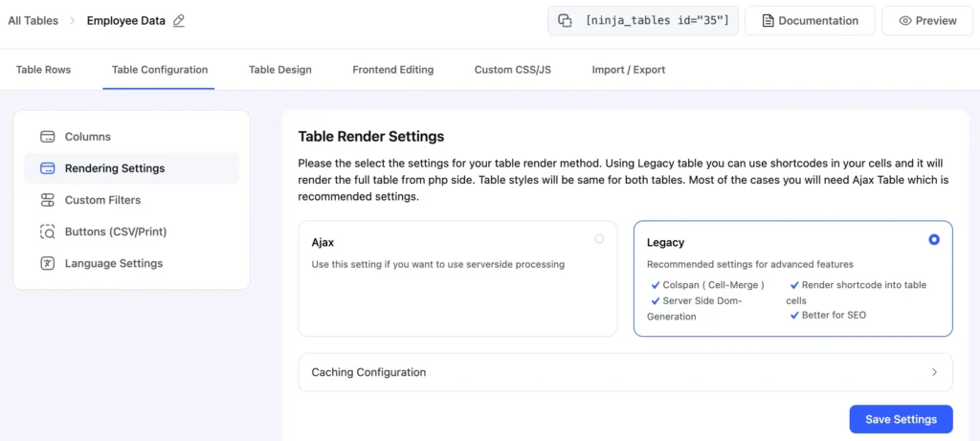Open the Columns menu item
The width and height of the screenshot is (980, 441).
coord(131,137)
